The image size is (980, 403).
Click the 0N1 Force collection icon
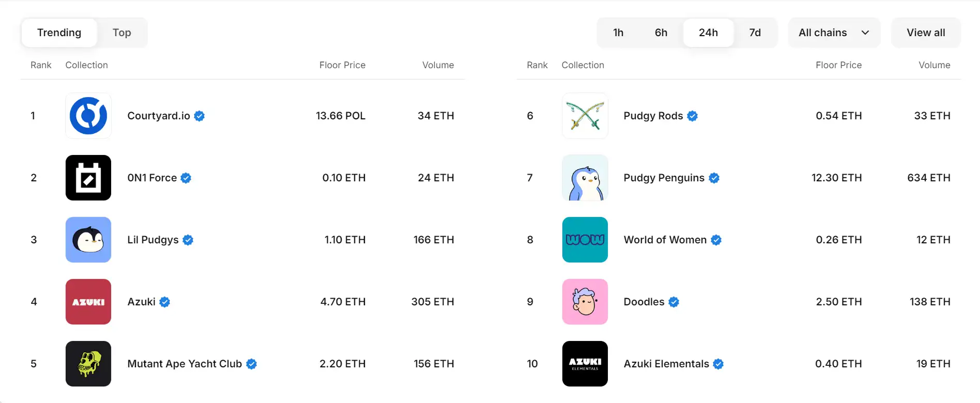point(88,178)
